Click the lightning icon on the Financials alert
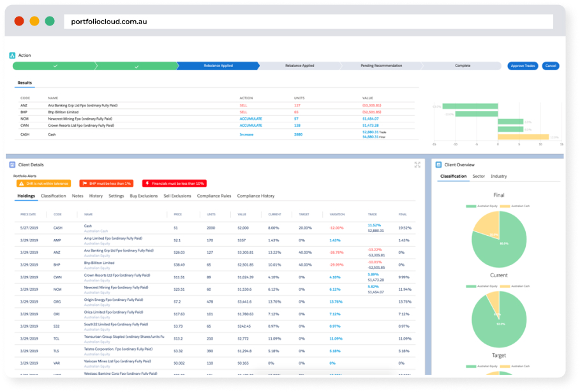 [147, 184]
